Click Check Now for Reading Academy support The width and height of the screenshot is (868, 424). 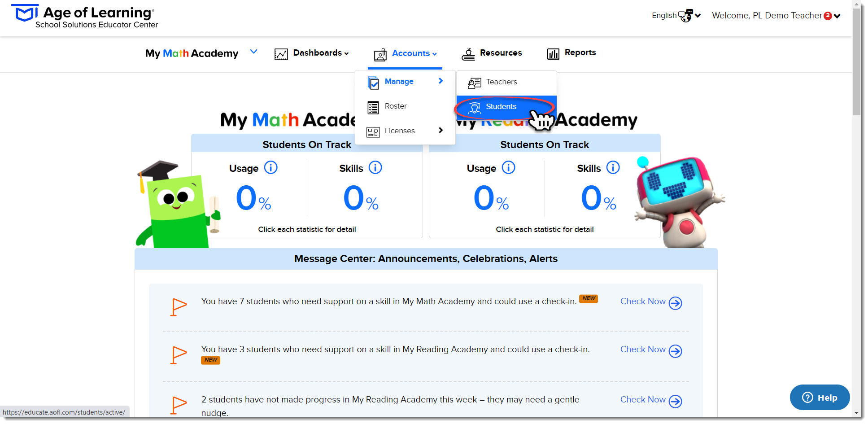coord(643,350)
